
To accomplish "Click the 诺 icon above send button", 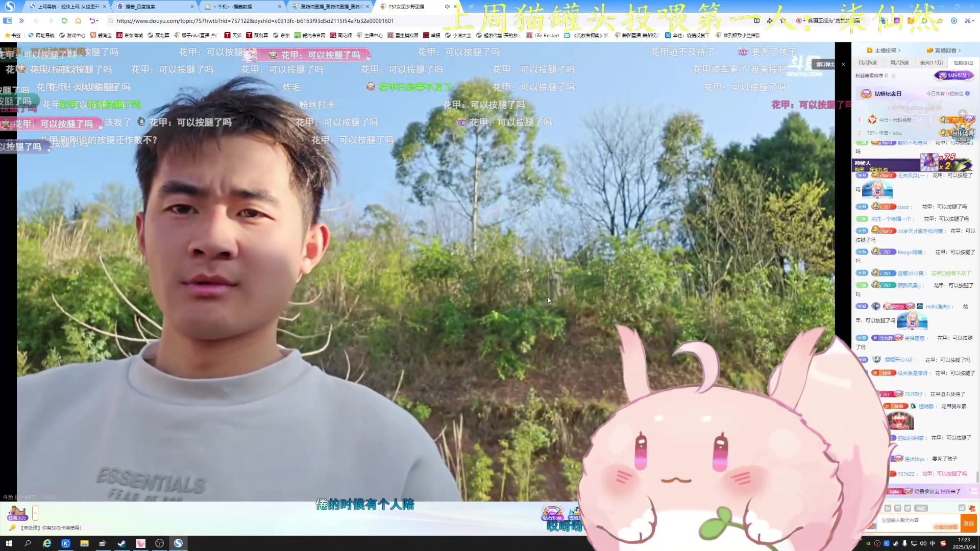I will pos(962,508).
